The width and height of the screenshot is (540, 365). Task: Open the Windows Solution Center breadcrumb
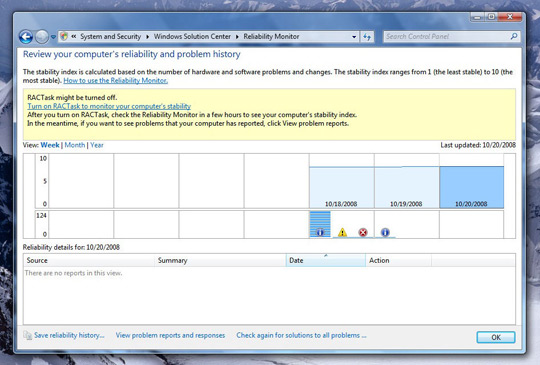[x=192, y=36]
